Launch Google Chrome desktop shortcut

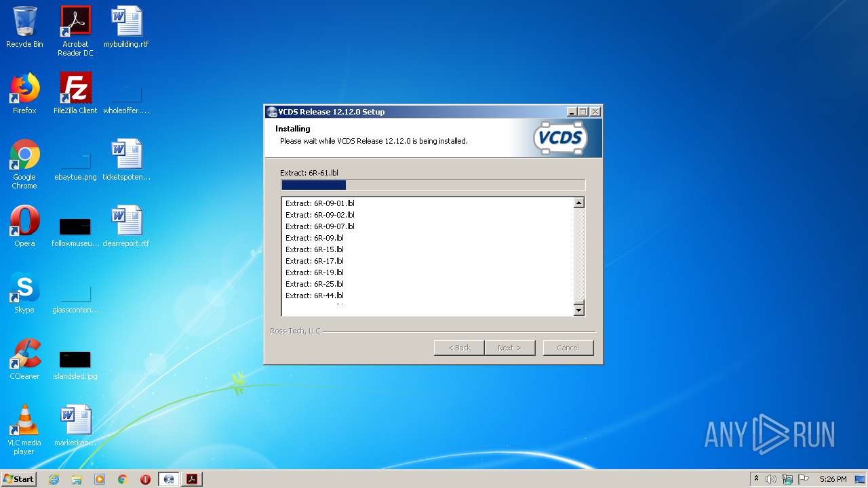24,164
